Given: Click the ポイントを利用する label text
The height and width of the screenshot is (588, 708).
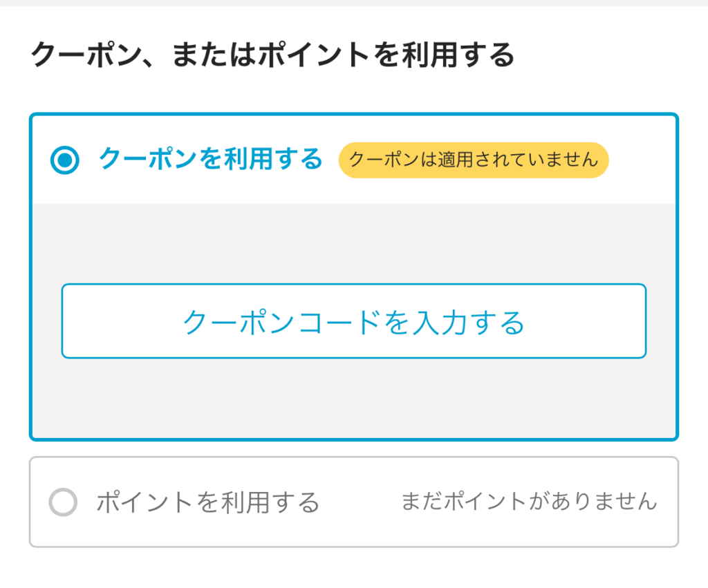Looking at the screenshot, I should pyautogui.click(x=207, y=502).
